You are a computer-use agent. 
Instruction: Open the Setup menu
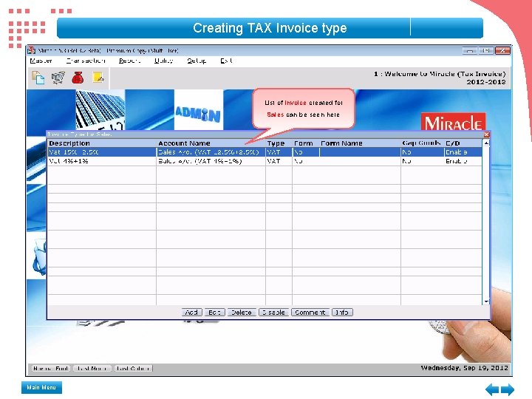click(x=197, y=61)
